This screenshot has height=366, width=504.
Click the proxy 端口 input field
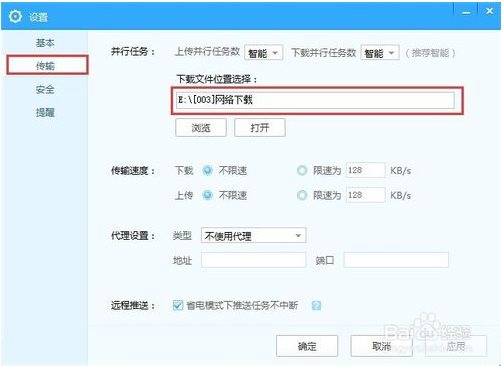point(396,260)
